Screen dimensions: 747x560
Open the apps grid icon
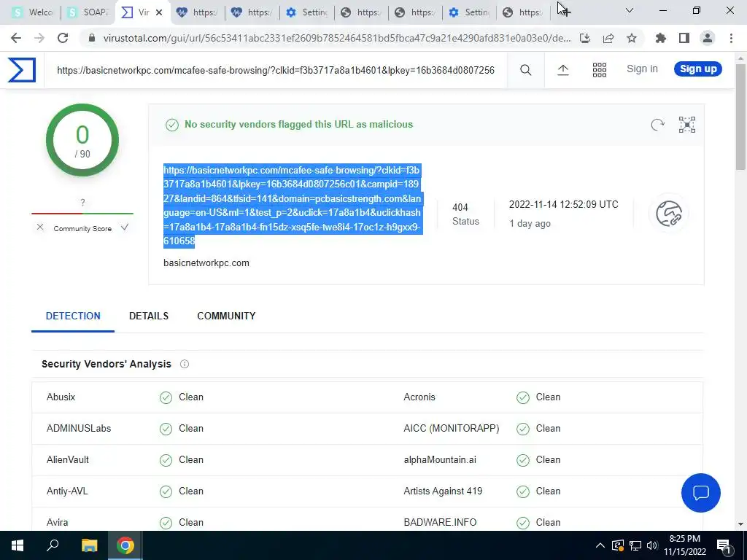(600, 70)
